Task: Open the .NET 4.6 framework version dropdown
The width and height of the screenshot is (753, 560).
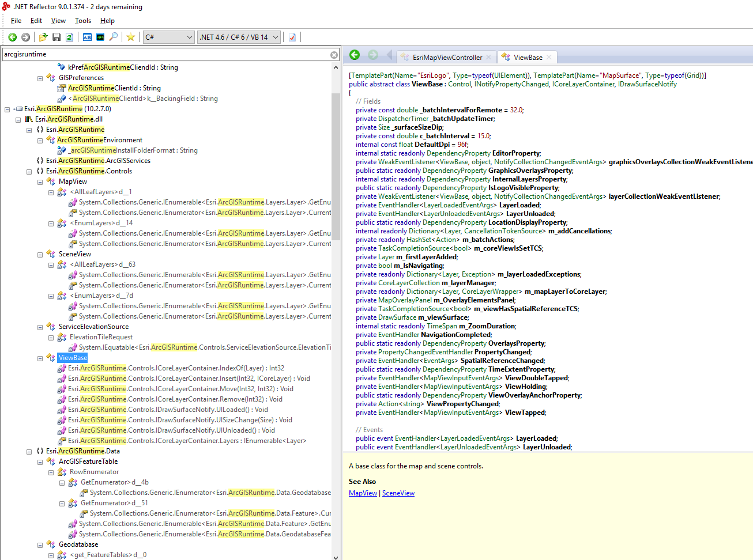Action: pyautogui.click(x=239, y=37)
